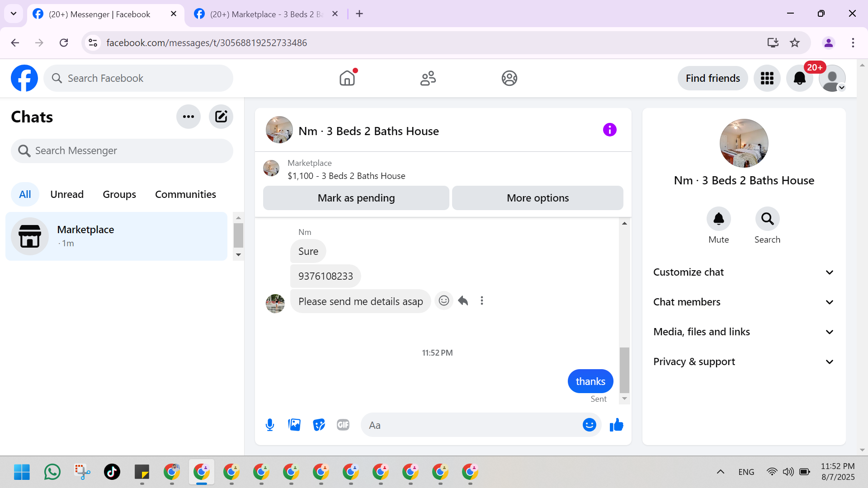The image size is (868, 488).
Task: Open WhatsApp from the Windows taskbar
Action: (x=52, y=472)
